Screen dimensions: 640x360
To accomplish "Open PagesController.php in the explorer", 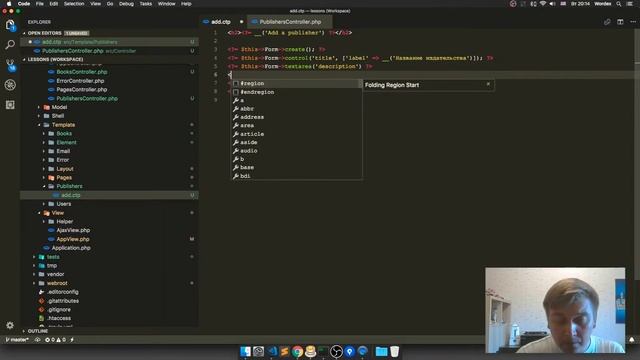I will click(82, 89).
